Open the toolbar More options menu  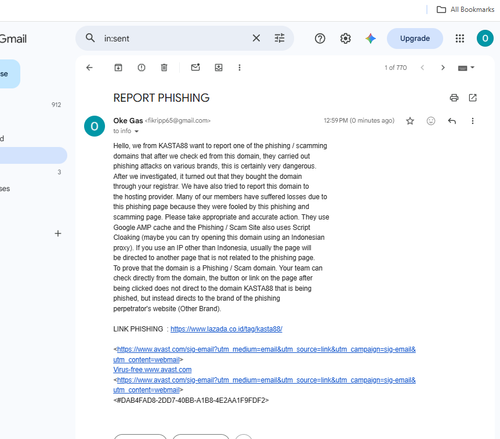(x=239, y=68)
